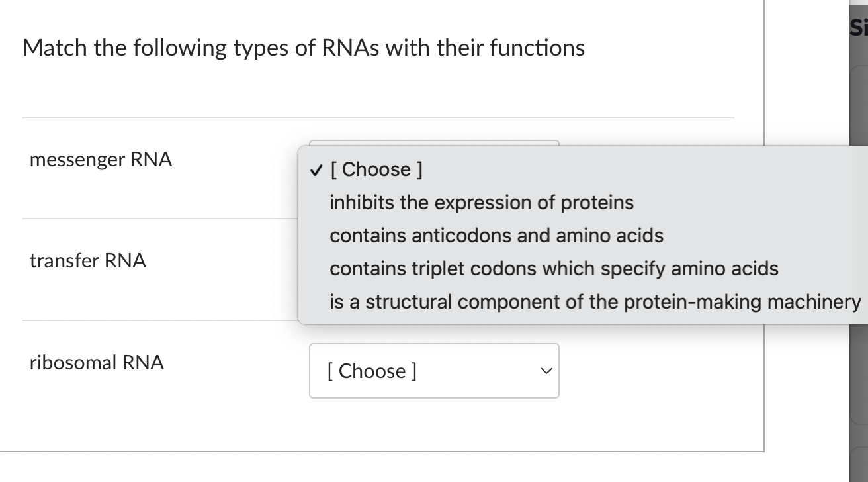
Task: Click the question prompt text about RNA types
Action: [304, 48]
